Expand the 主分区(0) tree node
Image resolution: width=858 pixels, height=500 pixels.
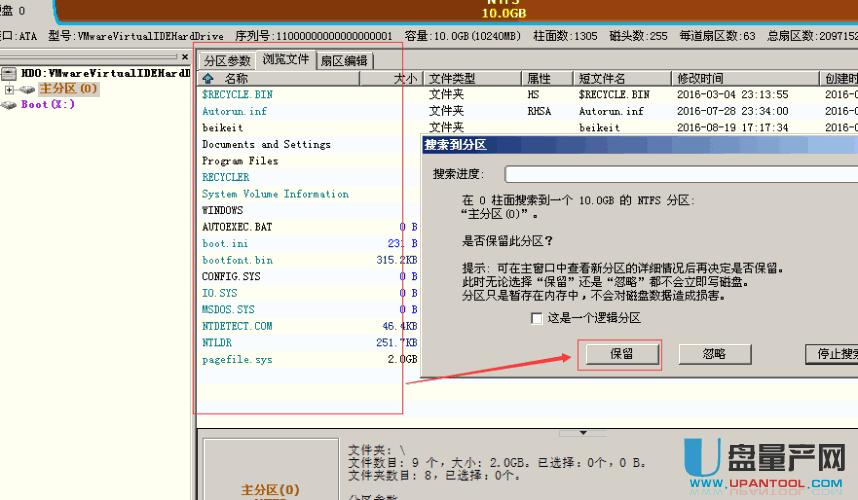click(10, 89)
